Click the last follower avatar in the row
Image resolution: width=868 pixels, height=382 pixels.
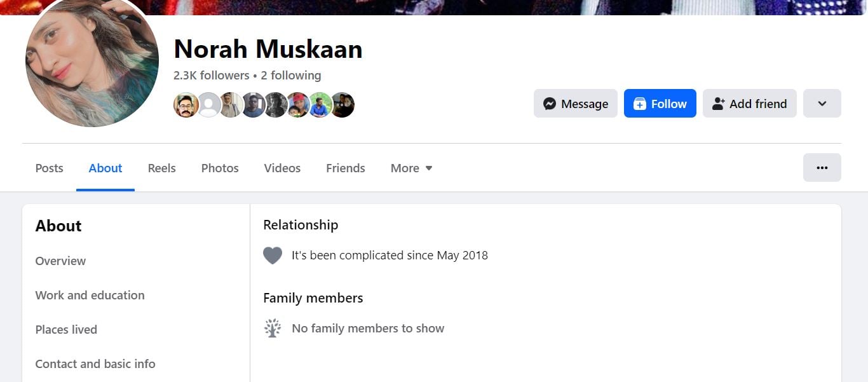[x=342, y=105]
